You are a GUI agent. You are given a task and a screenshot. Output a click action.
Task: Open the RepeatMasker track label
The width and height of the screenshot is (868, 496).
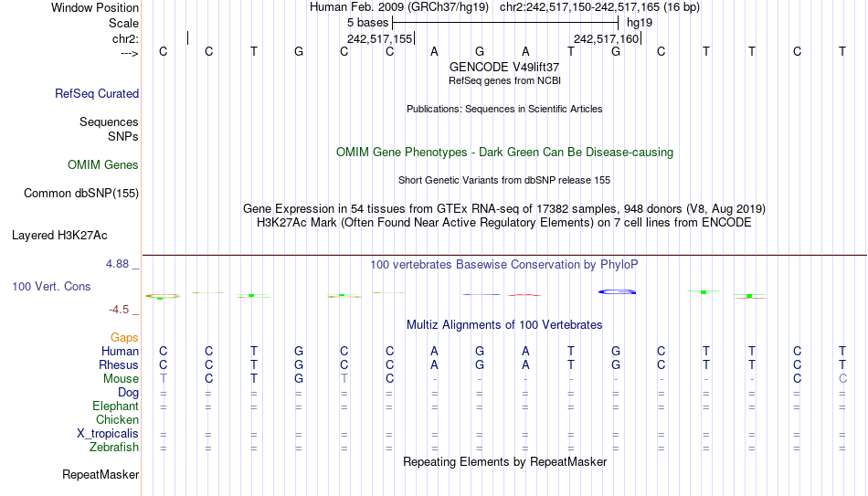click(101, 474)
